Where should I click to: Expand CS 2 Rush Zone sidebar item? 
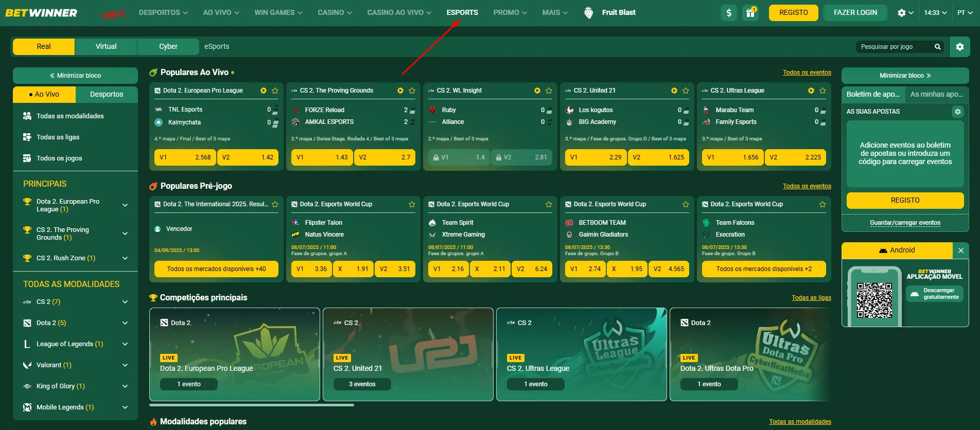click(125, 258)
